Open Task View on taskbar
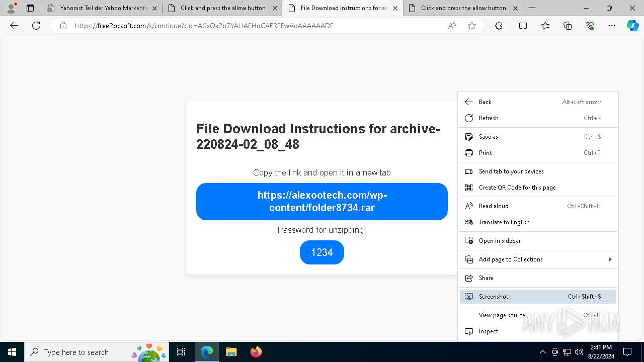The image size is (644, 362). (182, 352)
